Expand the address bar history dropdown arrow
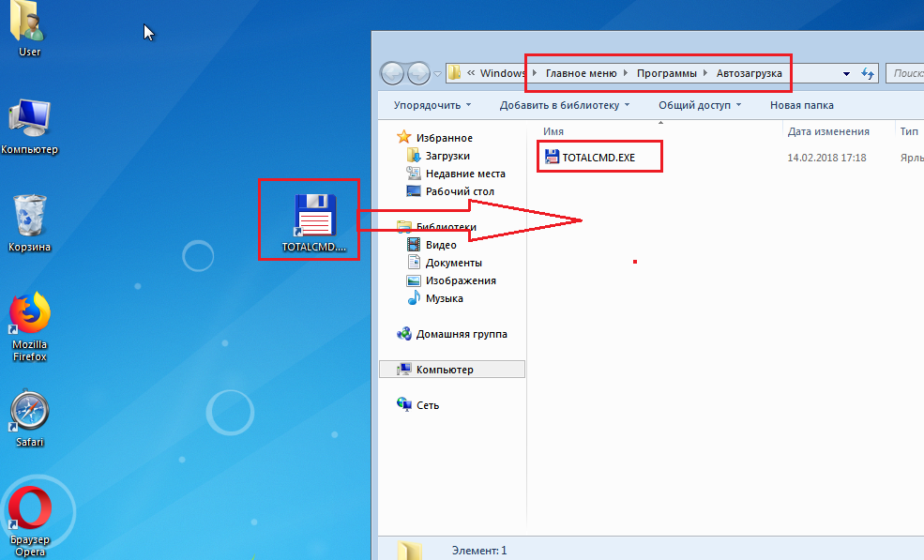The image size is (924, 560). pos(846,74)
